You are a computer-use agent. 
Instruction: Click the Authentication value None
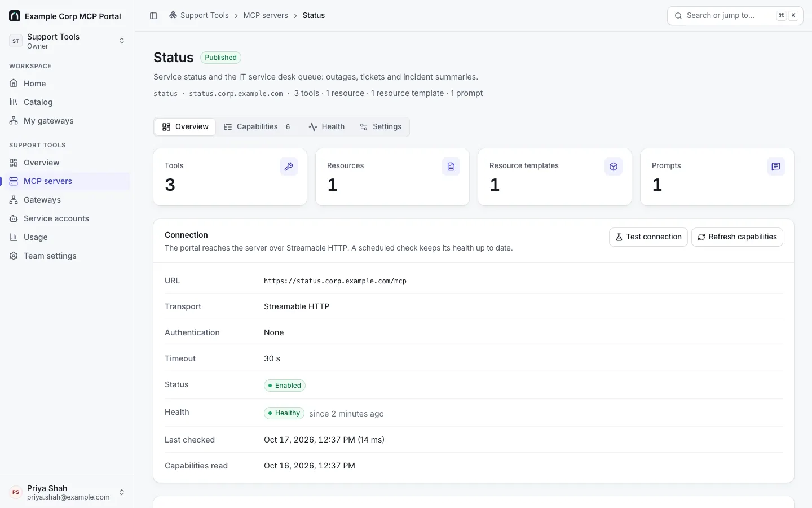[x=273, y=332]
